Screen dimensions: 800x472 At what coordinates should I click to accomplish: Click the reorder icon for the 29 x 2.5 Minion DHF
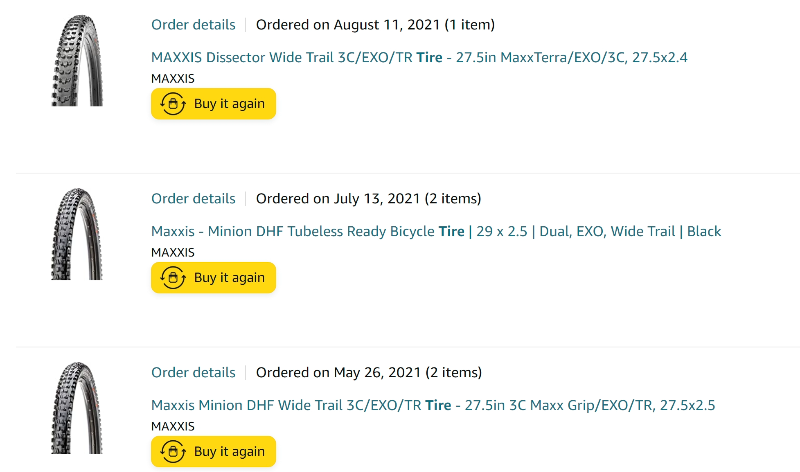tap(174, 278)
